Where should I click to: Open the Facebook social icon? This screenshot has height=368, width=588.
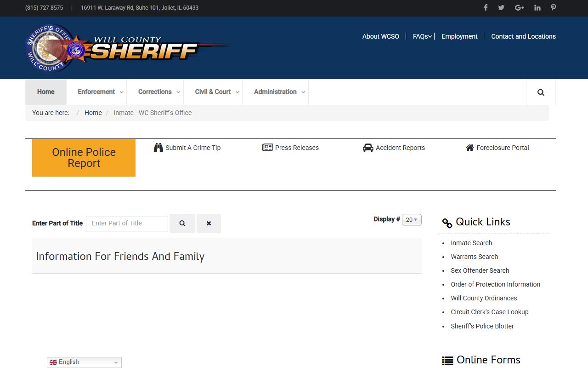486,7
